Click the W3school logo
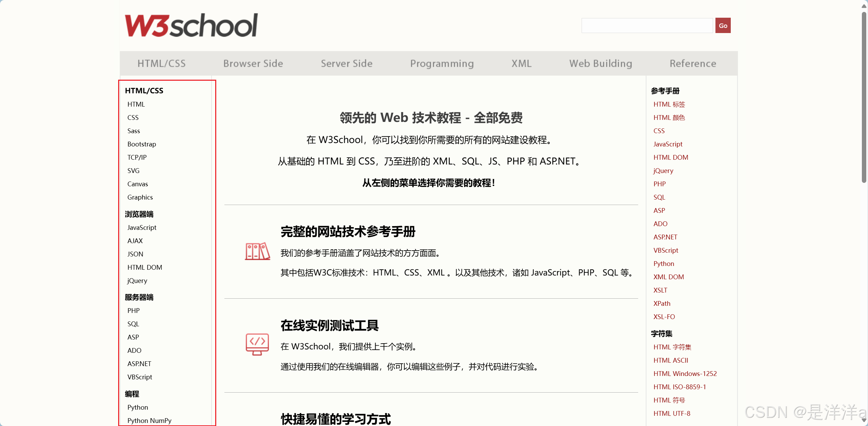868x426 pixels. coord(191,25)
